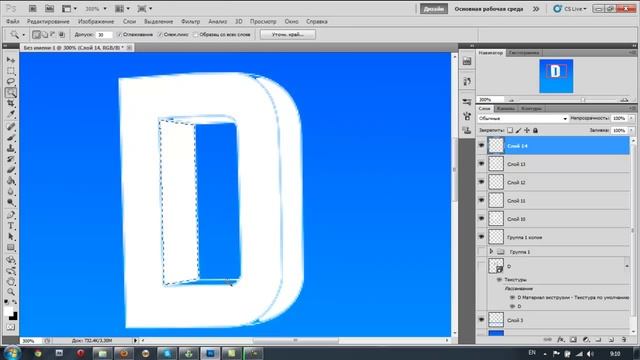Select the Move tool
640x360 pixels.
[x=11, y=60]
